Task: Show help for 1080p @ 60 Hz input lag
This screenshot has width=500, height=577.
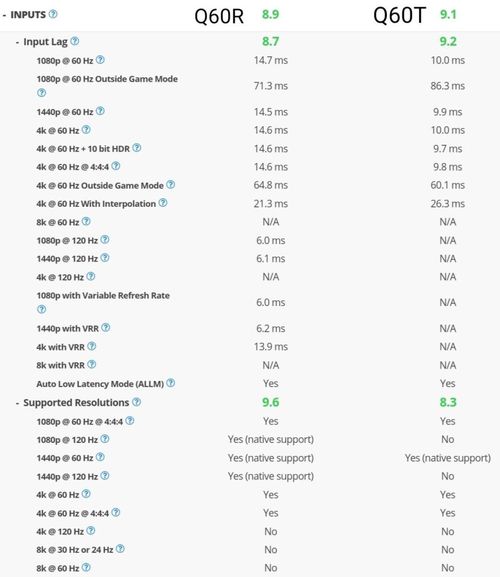Action: click(x=100, y=60)
